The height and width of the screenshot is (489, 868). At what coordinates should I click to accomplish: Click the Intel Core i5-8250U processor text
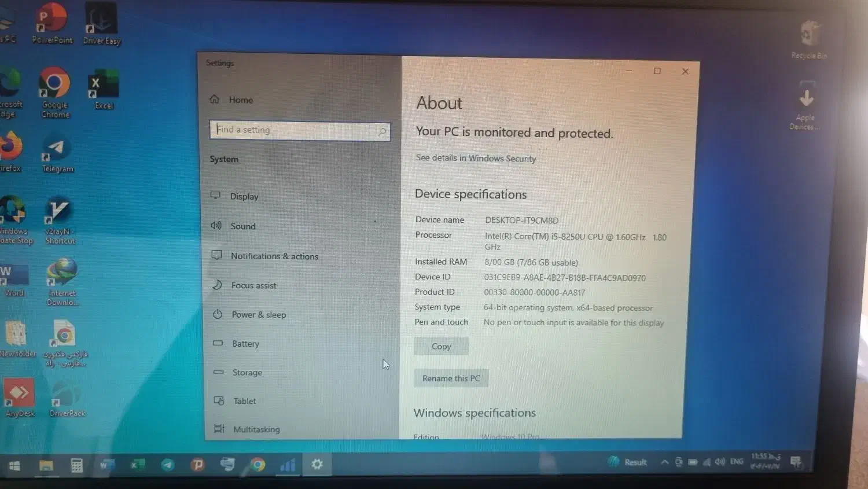point(575,242)
